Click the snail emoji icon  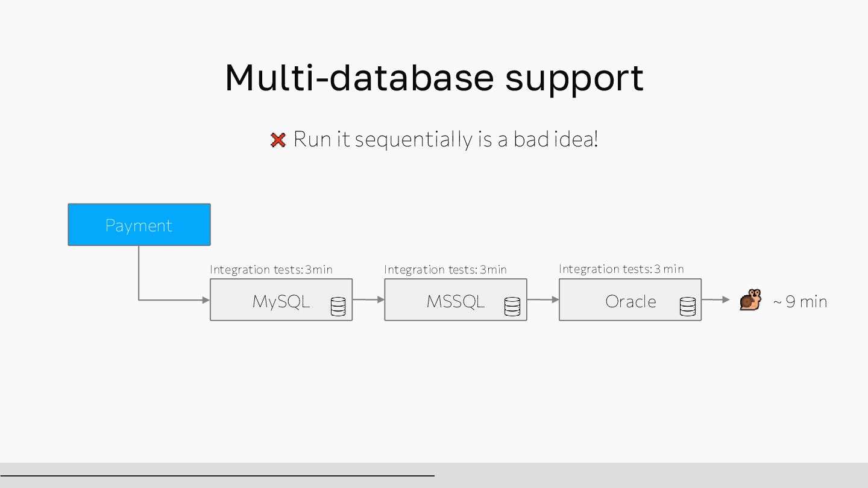pyautogui.click(x=750, y=300)
